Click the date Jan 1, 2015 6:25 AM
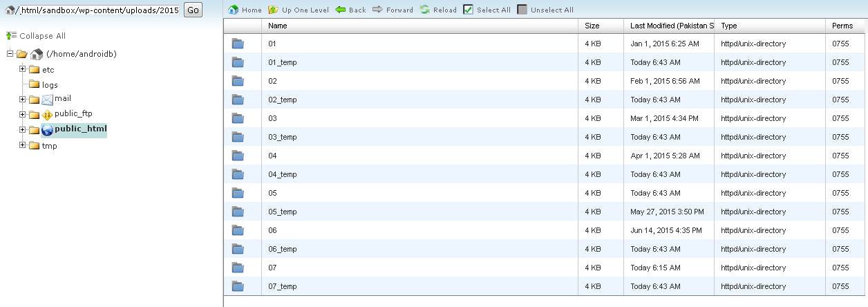 (665, 44)
